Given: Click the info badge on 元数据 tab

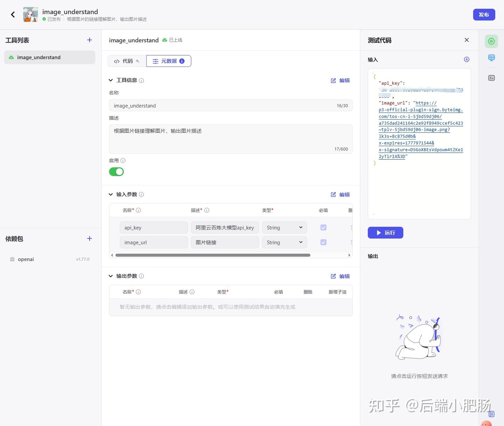Looking at the screenshot, I should tap(182, 61).
